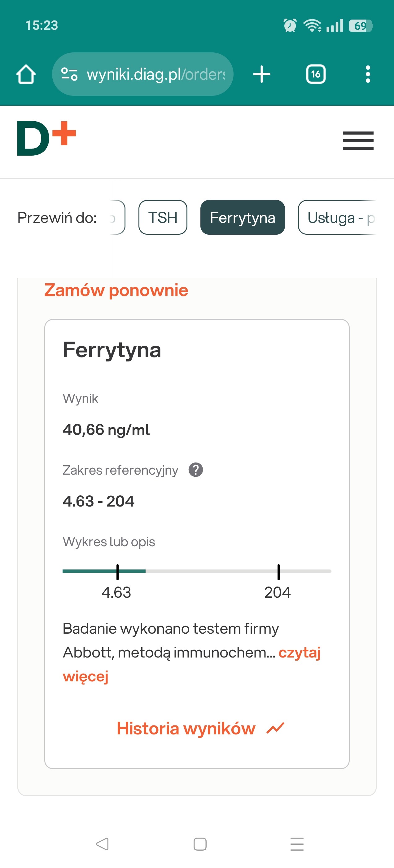394x868 pixels.
Task: Click the 4.63 marker on range chart
Action: (117, 572)
